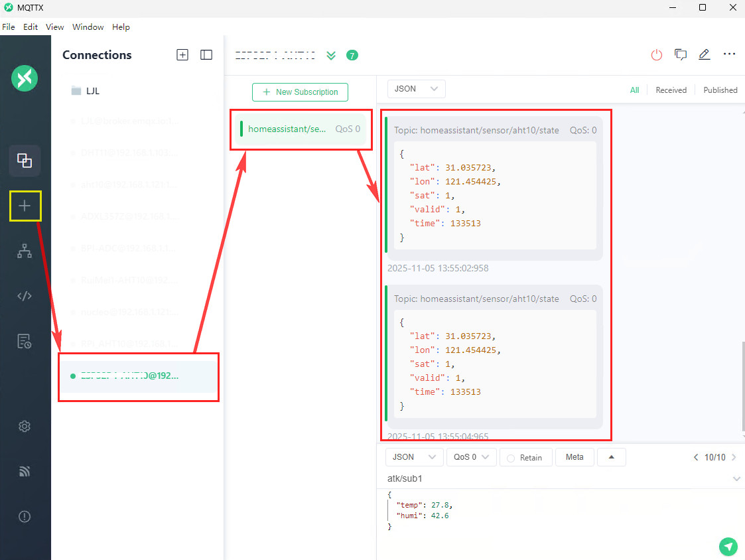The image size is (745, 560).
Task: Select the LJL folder in Connections
Action: point(86,91)
